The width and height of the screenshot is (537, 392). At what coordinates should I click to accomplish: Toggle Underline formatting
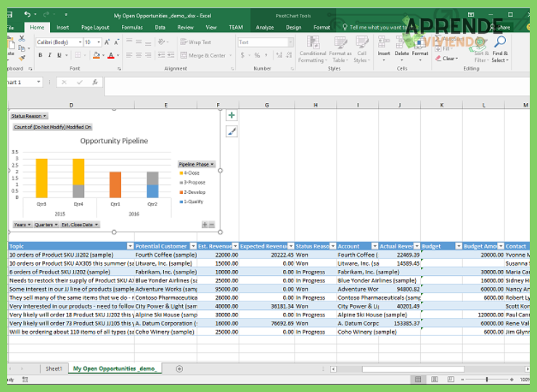(x=60, y=55)
